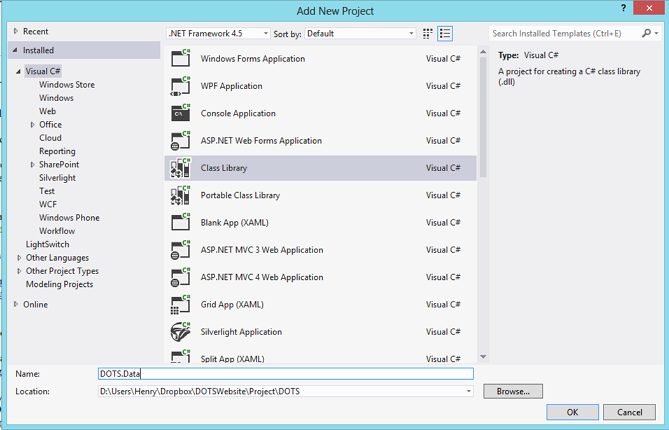Select the Portable Class Library template name
The width and height of the screenshot is (669, 430).
(x=240, y=195)
